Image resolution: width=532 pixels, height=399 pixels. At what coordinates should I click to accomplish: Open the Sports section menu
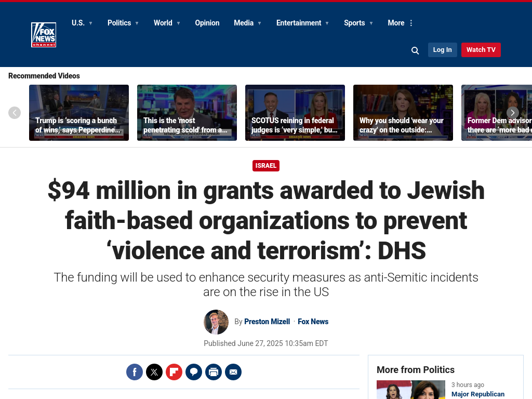[x=354, y=23]
